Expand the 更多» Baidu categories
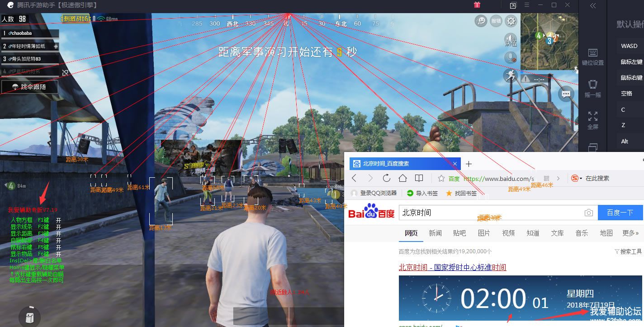The image size is (644, 327). [630, 233]
